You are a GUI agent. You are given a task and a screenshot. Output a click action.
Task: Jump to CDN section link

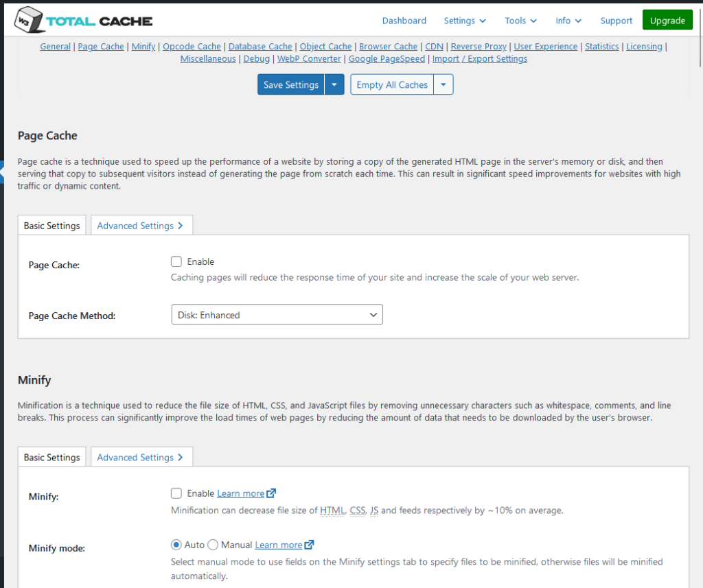[x=434, y=46]
